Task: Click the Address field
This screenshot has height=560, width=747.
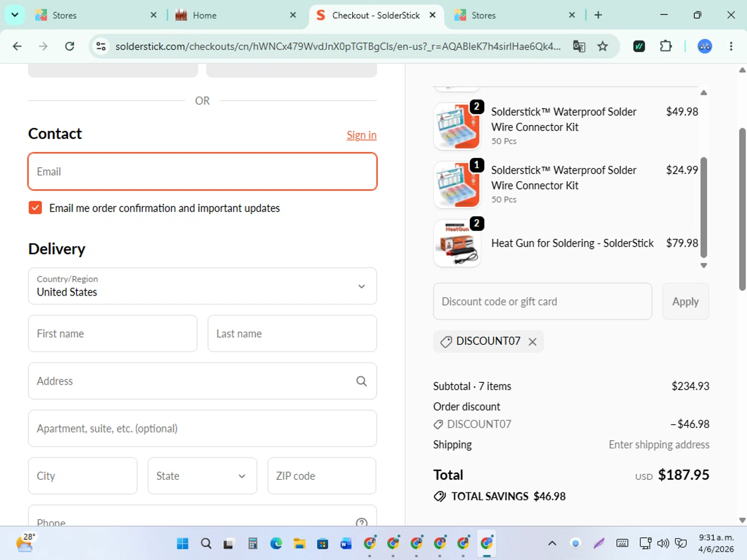Action: click(202, 381)
